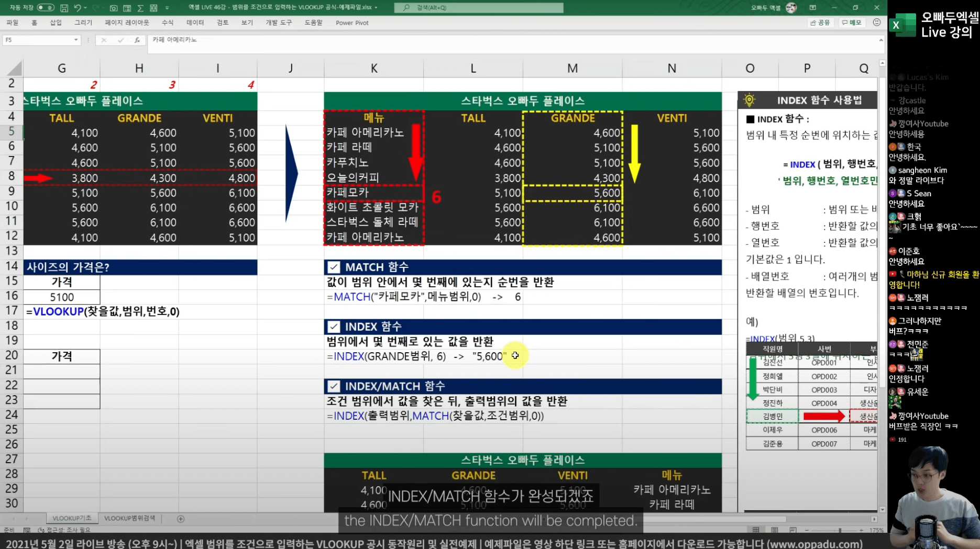This screenshot has height=549, width=980.
Task: Open the Undo history dropdown arrow
Action: (85, 8)
